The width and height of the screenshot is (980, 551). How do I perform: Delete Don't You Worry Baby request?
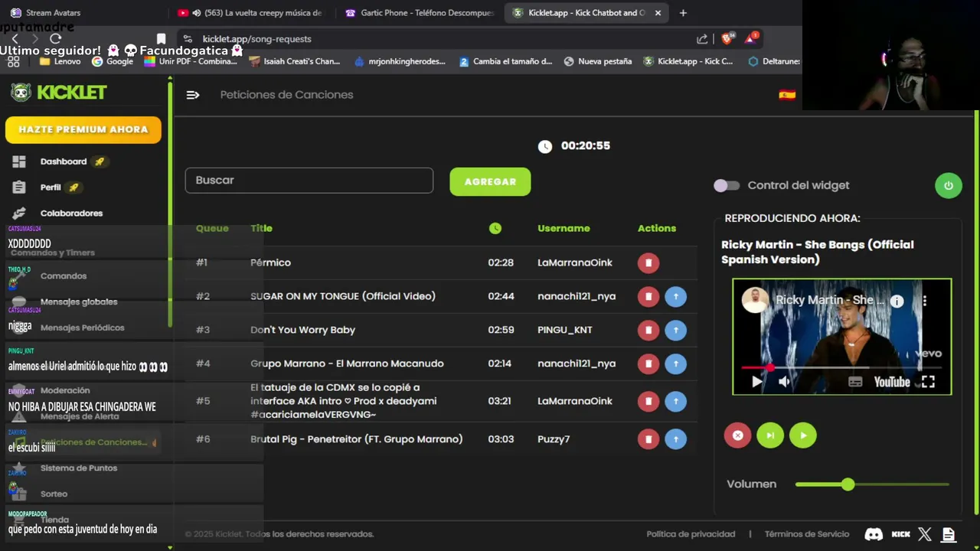click(648, 330)
